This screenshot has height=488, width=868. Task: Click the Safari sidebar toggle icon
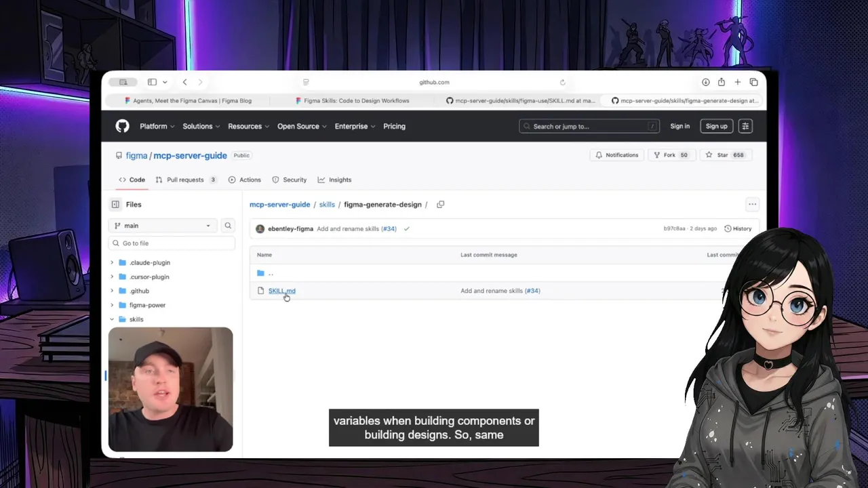tap(152, 82)
